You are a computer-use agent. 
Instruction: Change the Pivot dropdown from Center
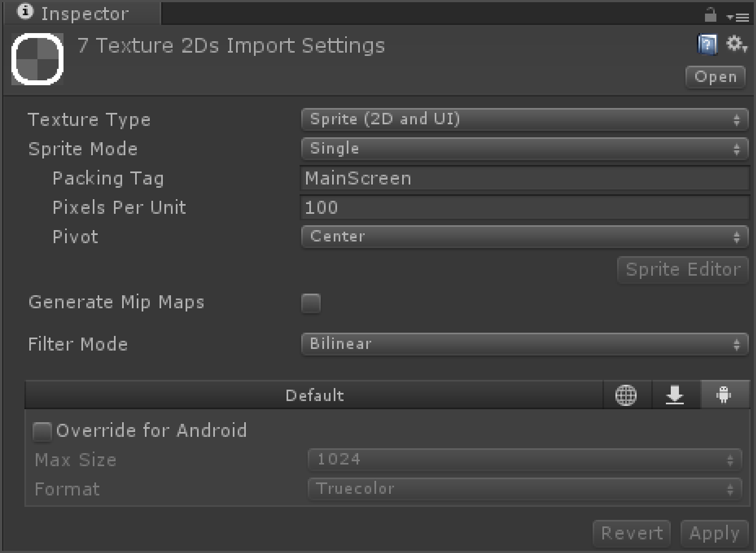tap(524, 237)
